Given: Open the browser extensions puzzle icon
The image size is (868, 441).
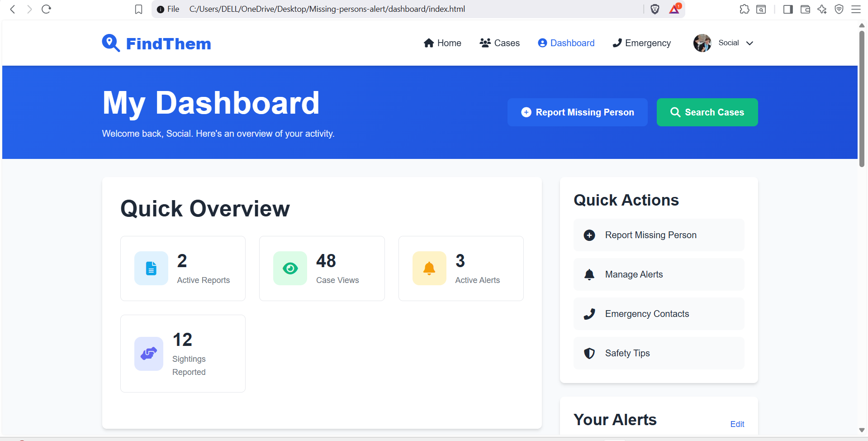Looking at the screenshot, I should pyautogui.click(x=745, y=9).
